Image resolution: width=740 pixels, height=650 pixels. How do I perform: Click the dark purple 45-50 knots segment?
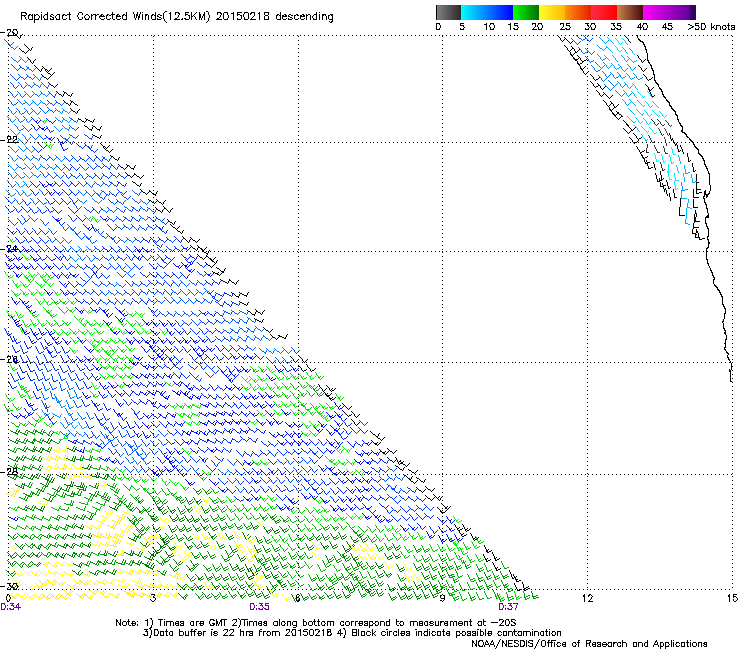pos(682,12)
